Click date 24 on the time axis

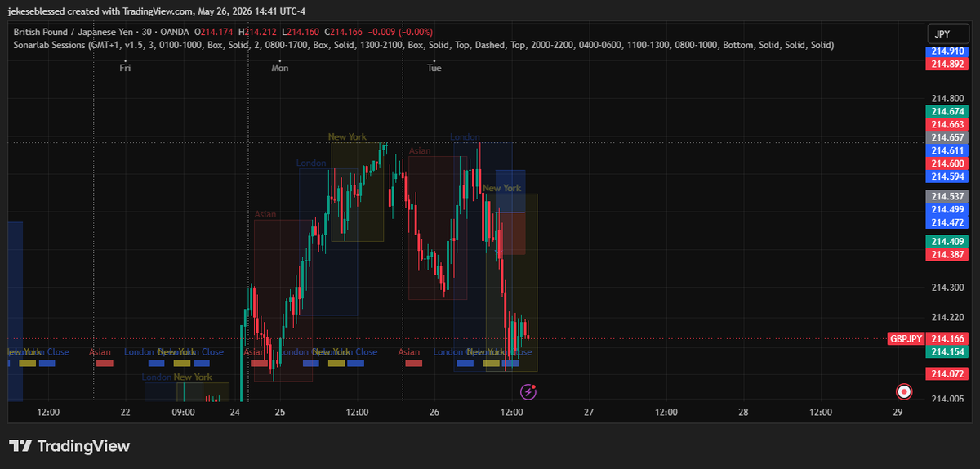235,413
